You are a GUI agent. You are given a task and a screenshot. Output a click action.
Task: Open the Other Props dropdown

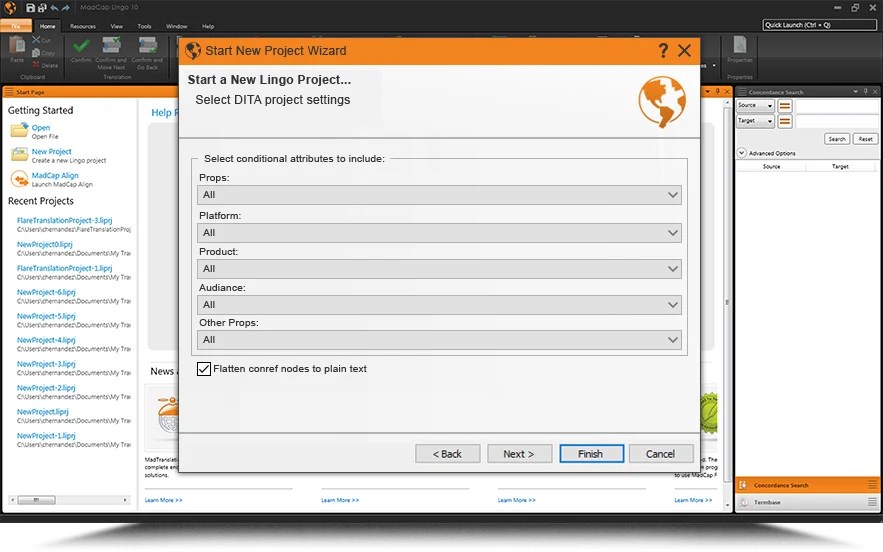[x=439, y=340]
